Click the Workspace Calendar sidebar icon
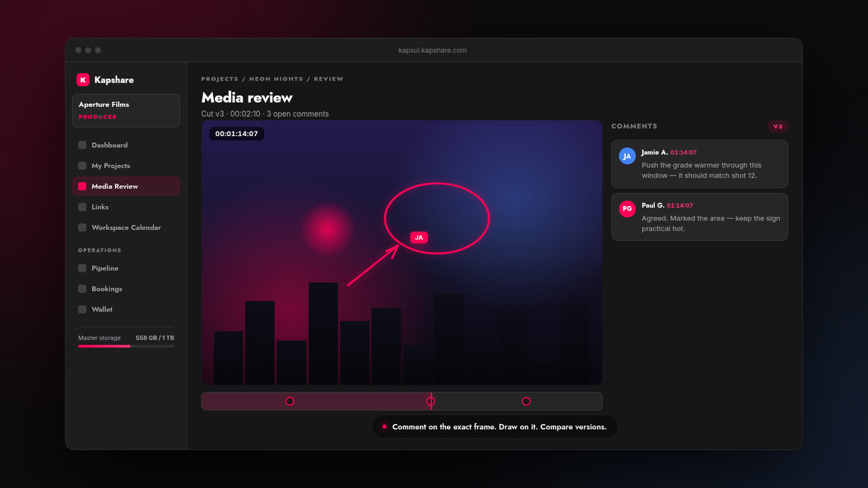Viewport: 868px width, 488px height. (82, 228)
